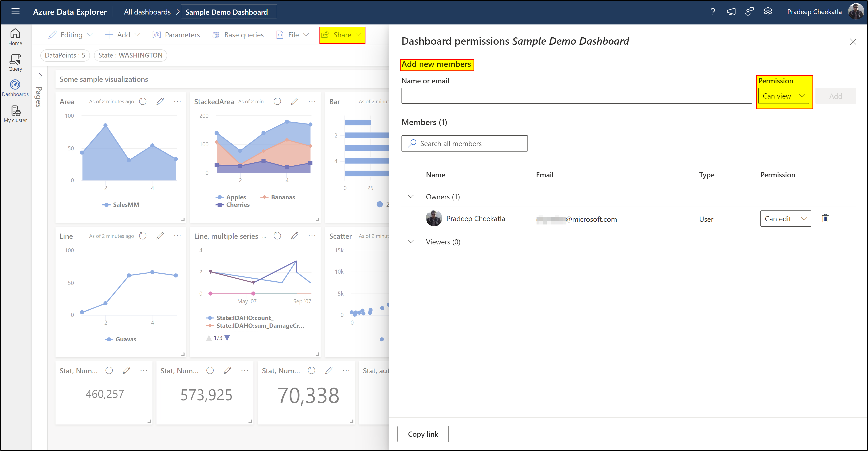This screenshot has width=868, height=451.
Task: Click the Name or email input field
Action: [x=577, y=96]
